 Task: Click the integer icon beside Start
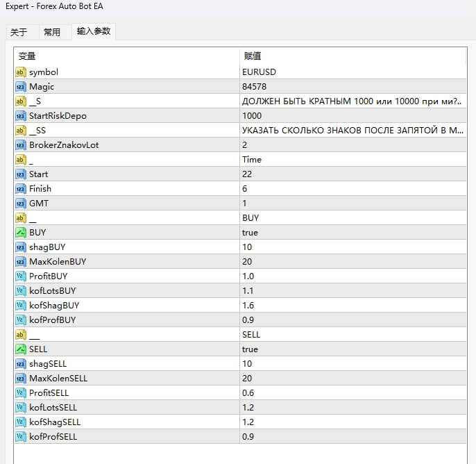(x=20, y=174)
